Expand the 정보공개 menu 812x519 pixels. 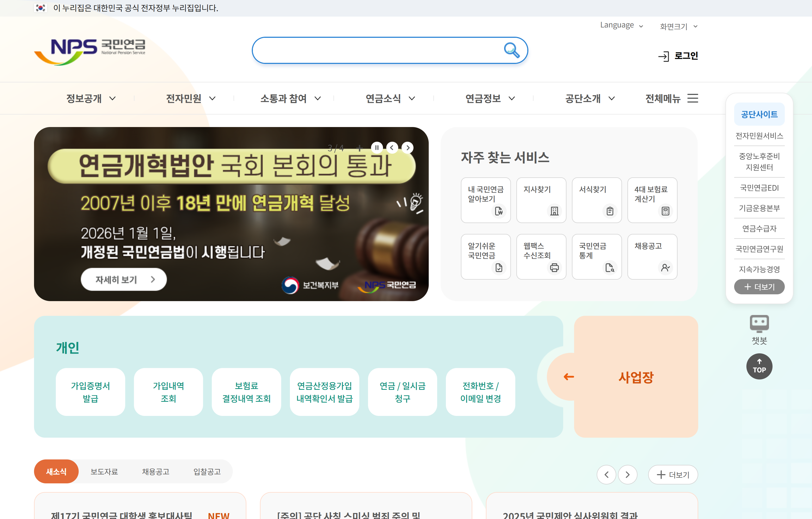click(91, 98)
